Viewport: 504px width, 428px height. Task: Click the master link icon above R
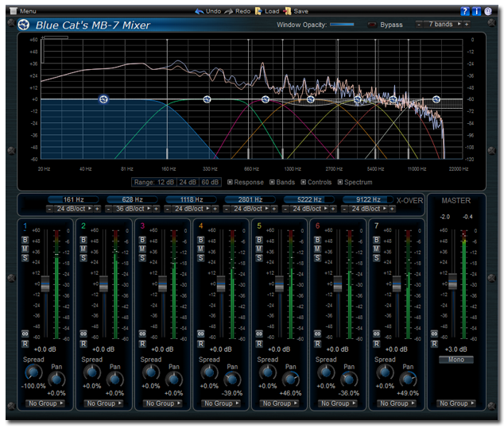(x=434, y=334)
